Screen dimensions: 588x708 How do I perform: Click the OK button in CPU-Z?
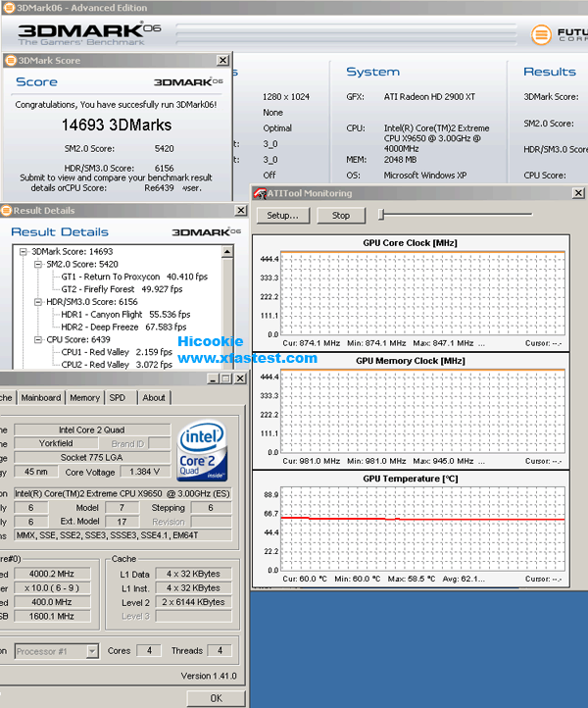point(217,698)
